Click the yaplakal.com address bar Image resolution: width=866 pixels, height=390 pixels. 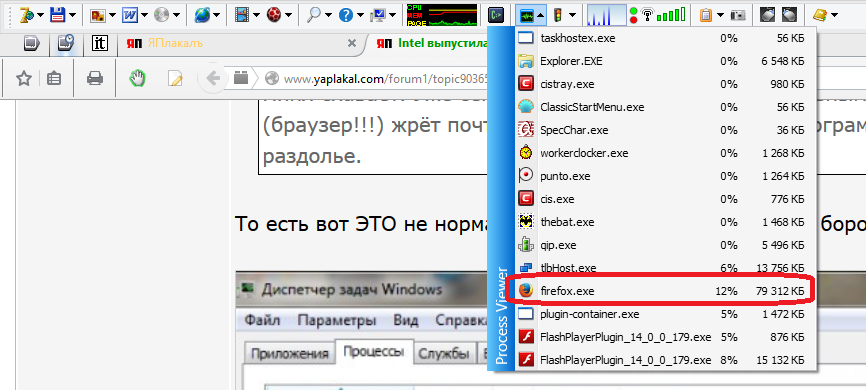(376, 79)
